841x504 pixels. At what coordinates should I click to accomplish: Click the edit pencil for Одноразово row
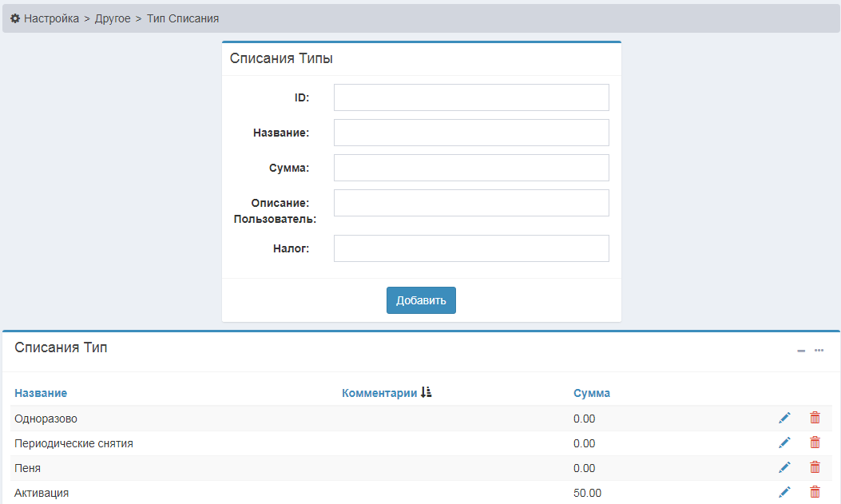tap(784, 418)
